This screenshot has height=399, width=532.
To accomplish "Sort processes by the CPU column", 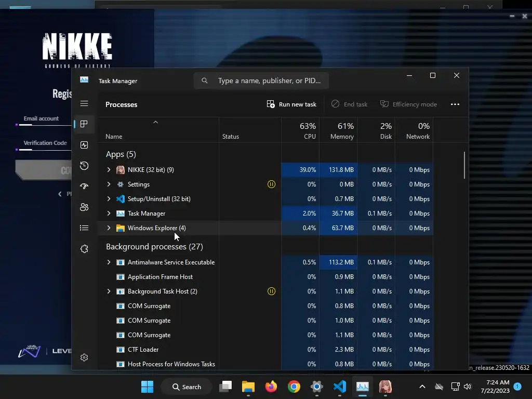I will click(x=300, y=130).
